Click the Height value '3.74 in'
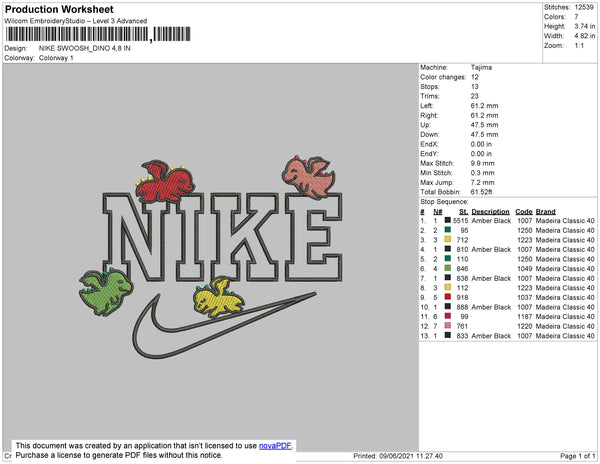Viewport: 600px width, 464px height. tap(584, 26)
